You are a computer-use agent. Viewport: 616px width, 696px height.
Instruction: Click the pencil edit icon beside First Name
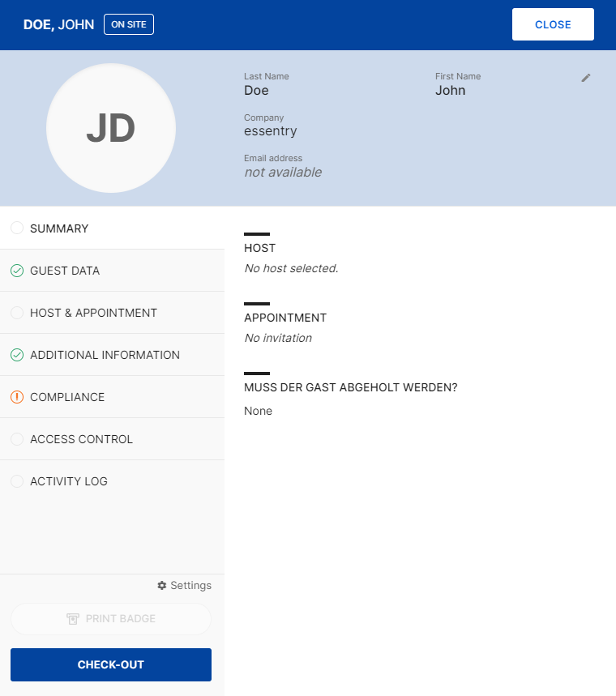tap(586, 78)
